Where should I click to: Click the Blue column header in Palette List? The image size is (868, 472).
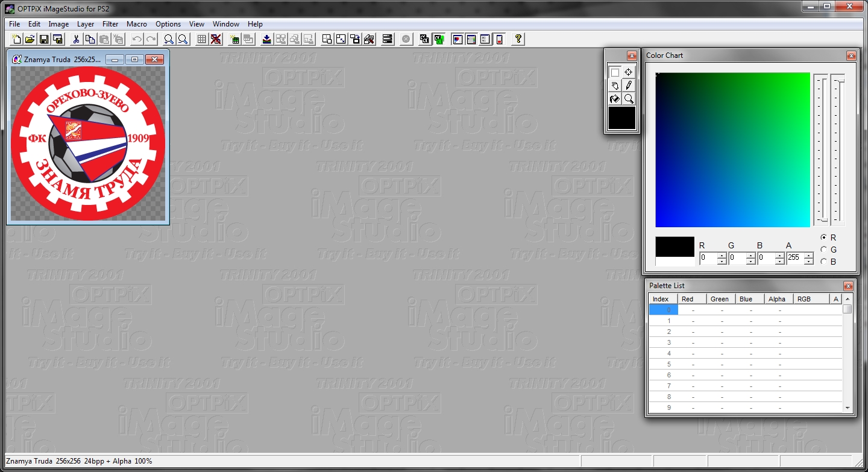pyautogui.click(x=750, y=299)
